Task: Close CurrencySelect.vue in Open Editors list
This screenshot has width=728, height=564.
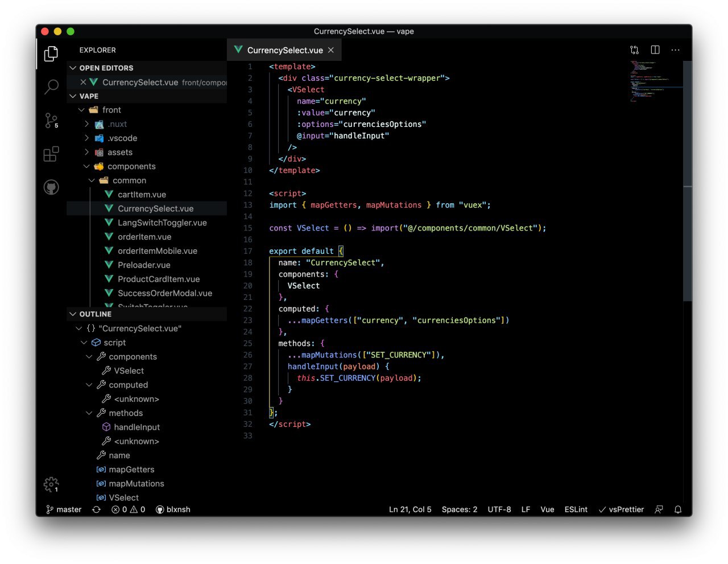Action: (x=84, y=82)
